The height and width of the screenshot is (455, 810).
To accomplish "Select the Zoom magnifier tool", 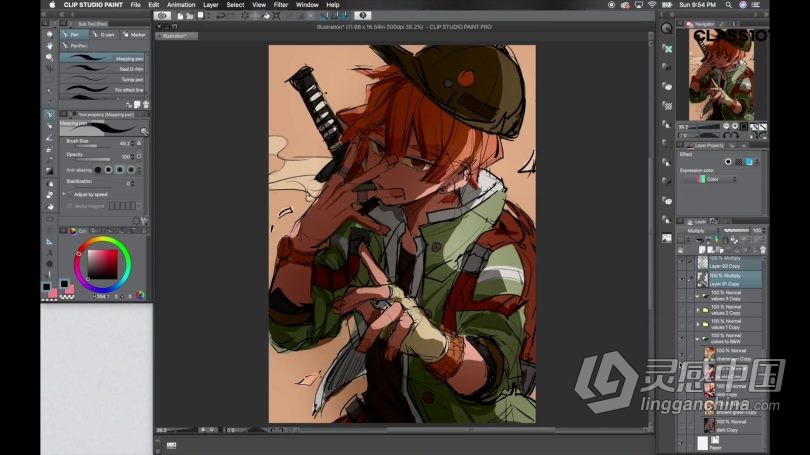I will 50,35.
